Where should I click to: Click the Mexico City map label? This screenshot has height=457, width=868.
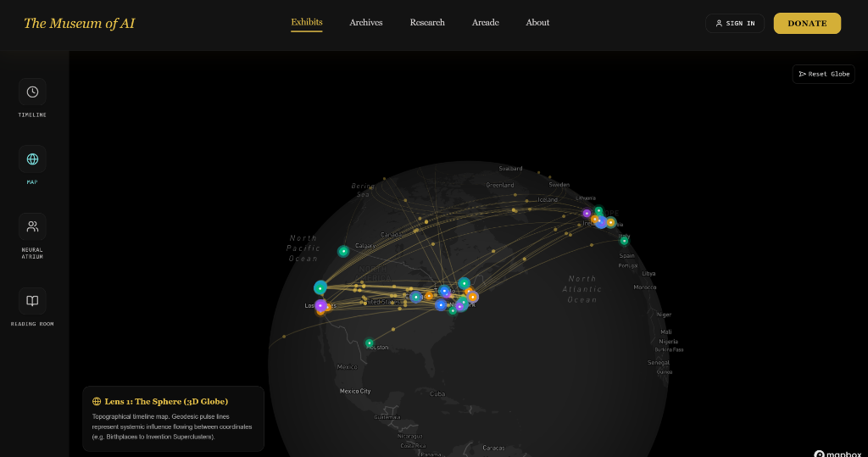(x=355, y=391)
